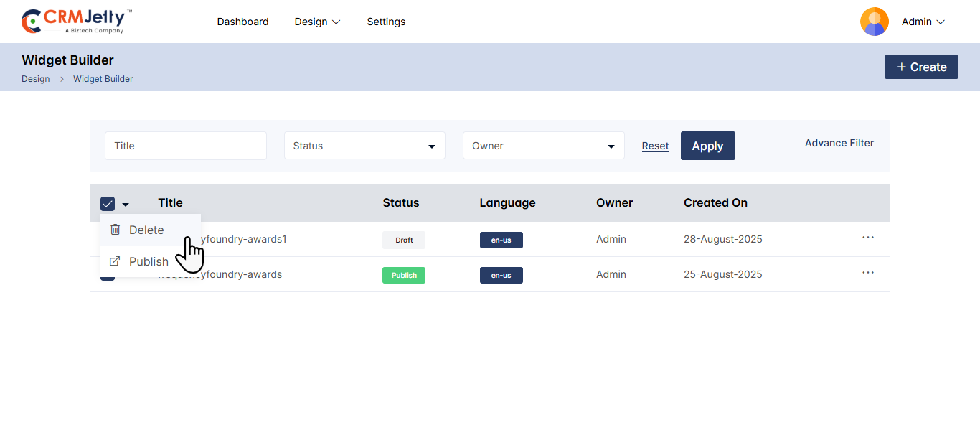Open Settings from the top navigation
The height and width of the screenshot is (430, 980).
(386, 22)
